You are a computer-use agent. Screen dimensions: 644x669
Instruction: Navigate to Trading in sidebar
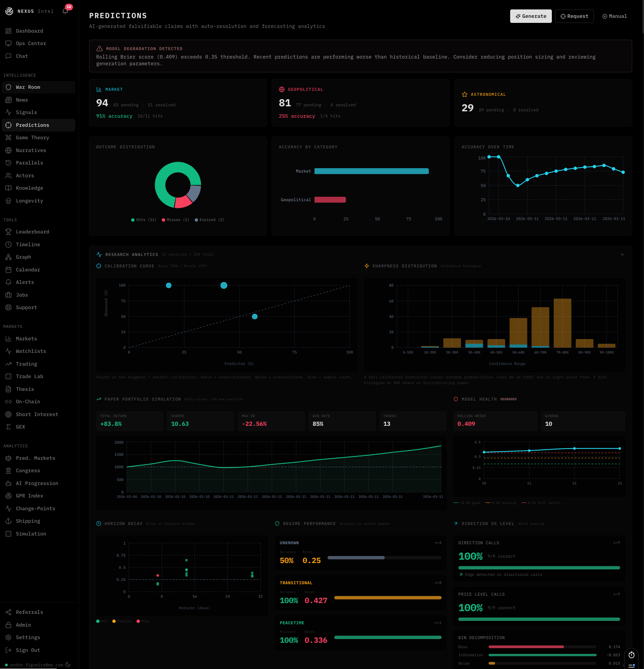[39, 364]
